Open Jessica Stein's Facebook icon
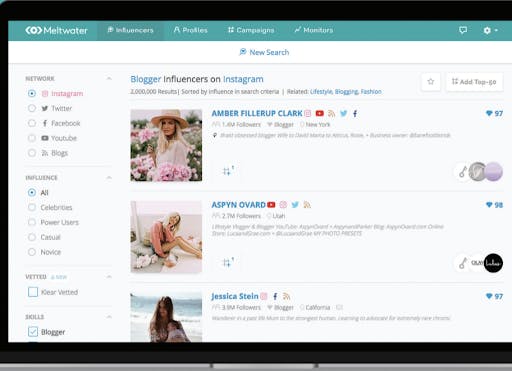 275,296
